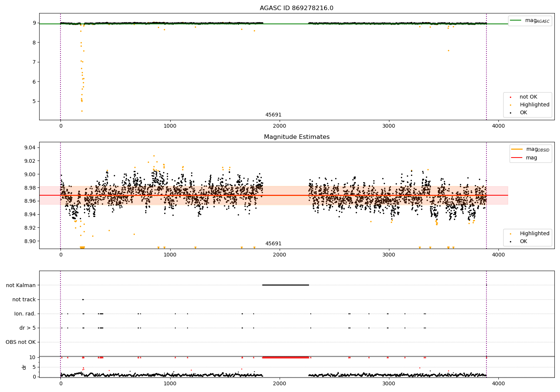Screen dimensions: 560x392
Task: Click y-tick '5' on the dr subplot
Action: [x=34, y=367]
